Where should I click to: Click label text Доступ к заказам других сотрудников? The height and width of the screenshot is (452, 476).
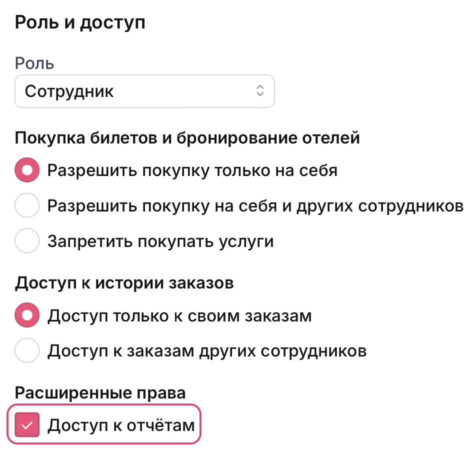point(207,350)
